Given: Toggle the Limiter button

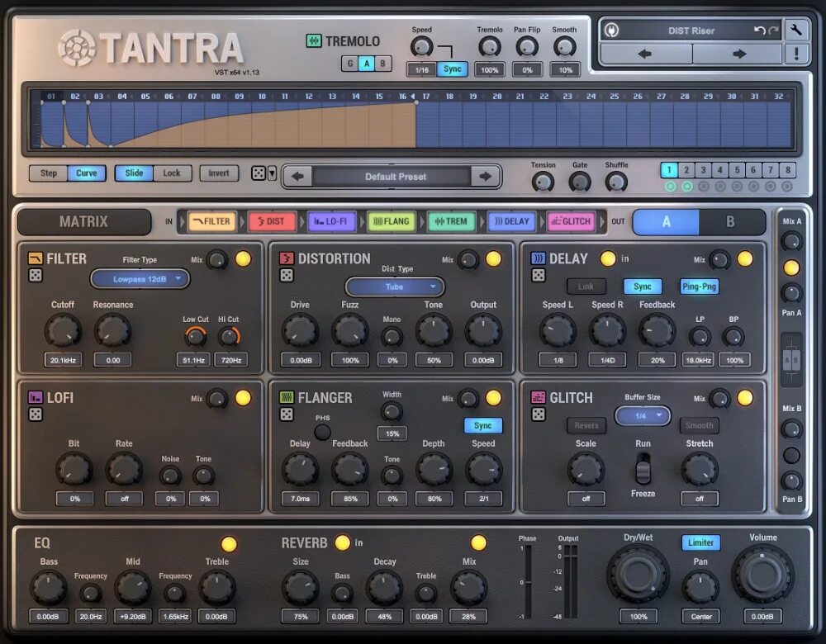Looking at the screenshot, I should (700, 542).
